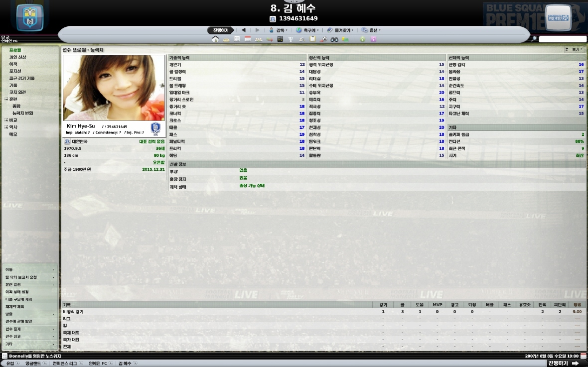The image size is (588, 367).
Task: Click the trophy icon in the toolbar
Action: pyautogui.click(x=291, y=39)
